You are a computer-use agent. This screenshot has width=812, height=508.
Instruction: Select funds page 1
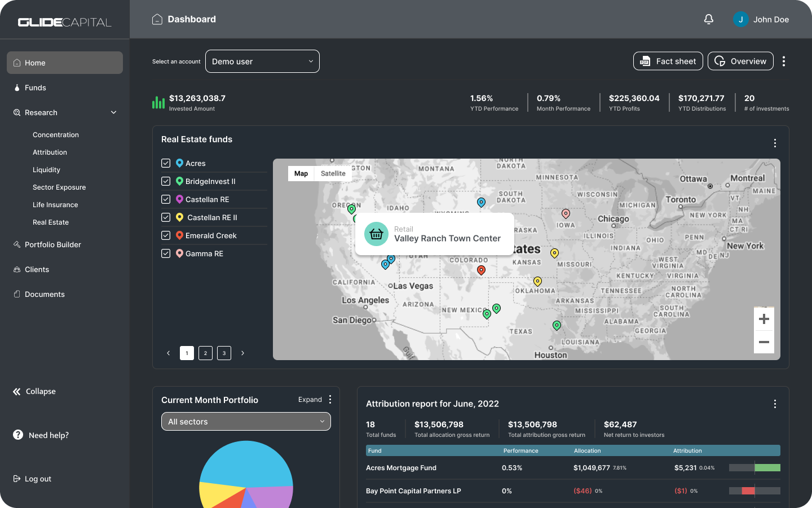tap(187, 353)
